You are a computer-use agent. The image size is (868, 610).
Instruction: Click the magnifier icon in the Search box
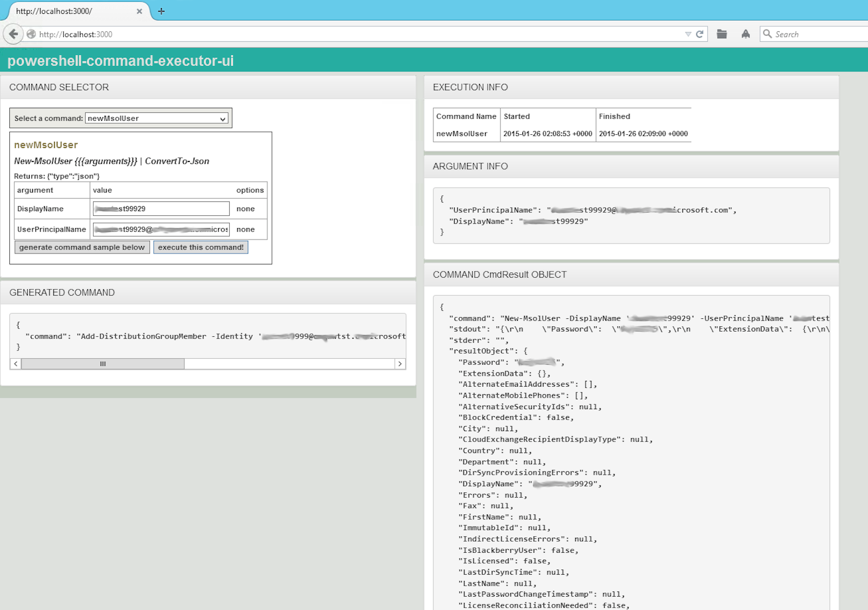tap(767, 34)
